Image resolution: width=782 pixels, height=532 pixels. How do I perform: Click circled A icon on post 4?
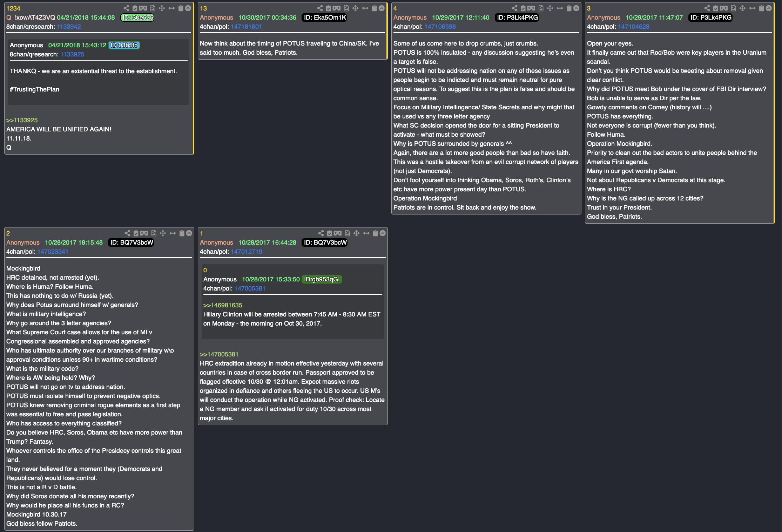576,8
